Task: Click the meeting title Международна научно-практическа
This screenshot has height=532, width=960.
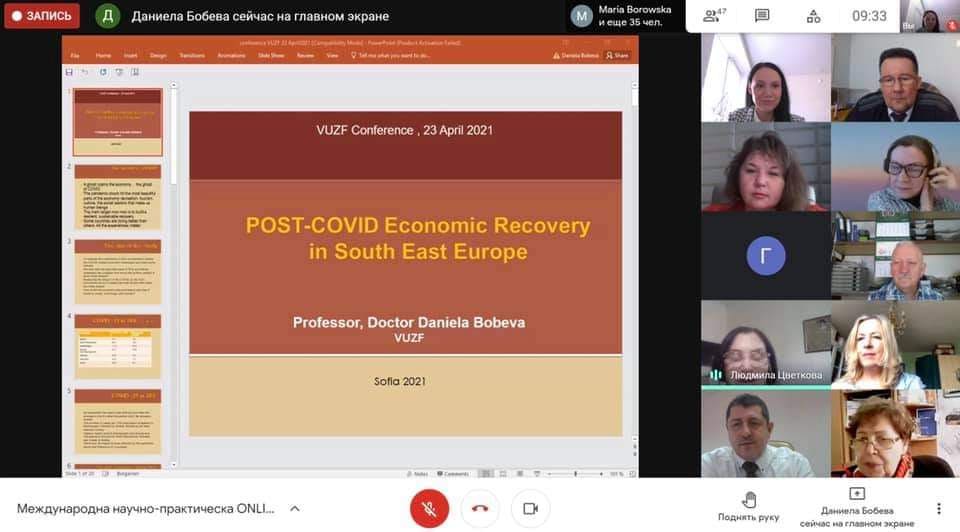Action: pos(146,508)
